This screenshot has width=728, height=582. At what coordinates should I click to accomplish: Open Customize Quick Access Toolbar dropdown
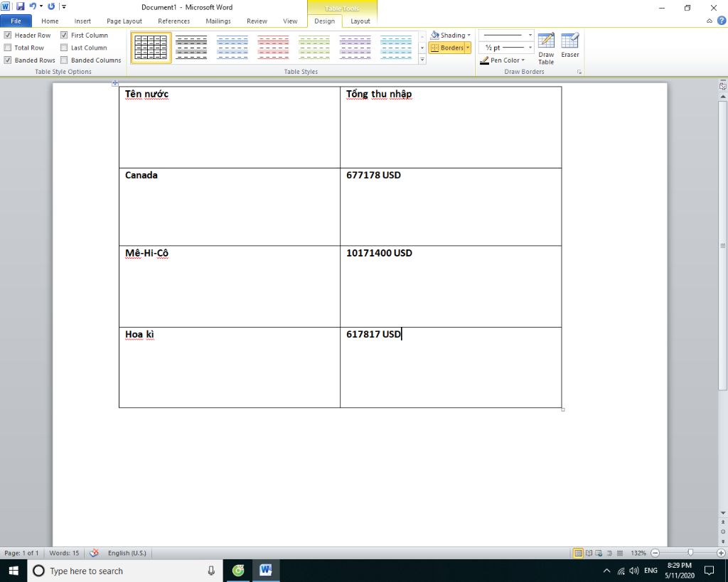(x=64, y=6)
